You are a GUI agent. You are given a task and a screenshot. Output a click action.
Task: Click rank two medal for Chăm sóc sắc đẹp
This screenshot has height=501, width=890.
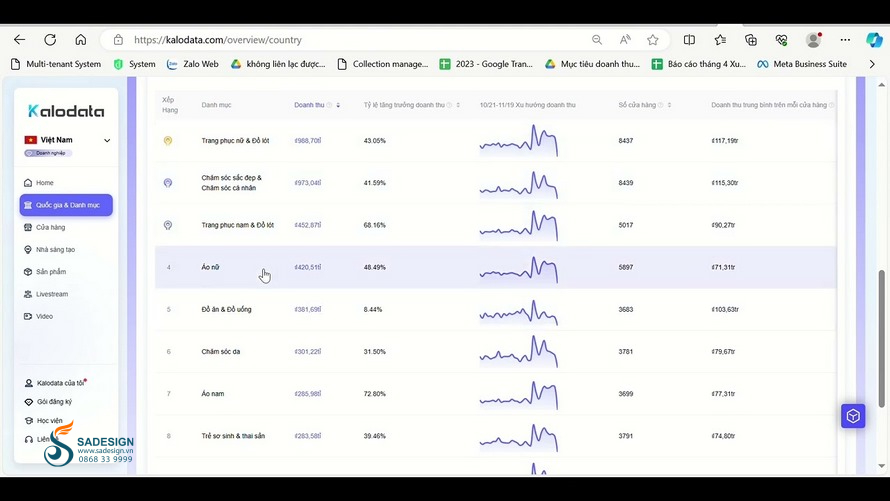point(168,183)
